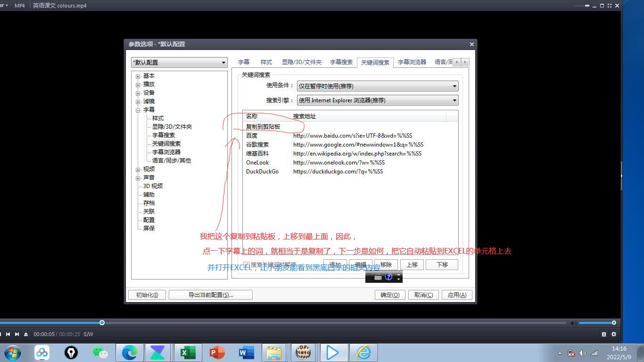
Task: Open WeChat from the taskbar
Action: tap(100, 353)
